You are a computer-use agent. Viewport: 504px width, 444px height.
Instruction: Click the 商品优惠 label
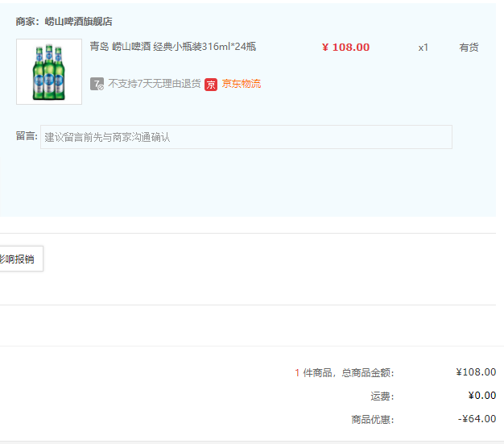(373, 420)
